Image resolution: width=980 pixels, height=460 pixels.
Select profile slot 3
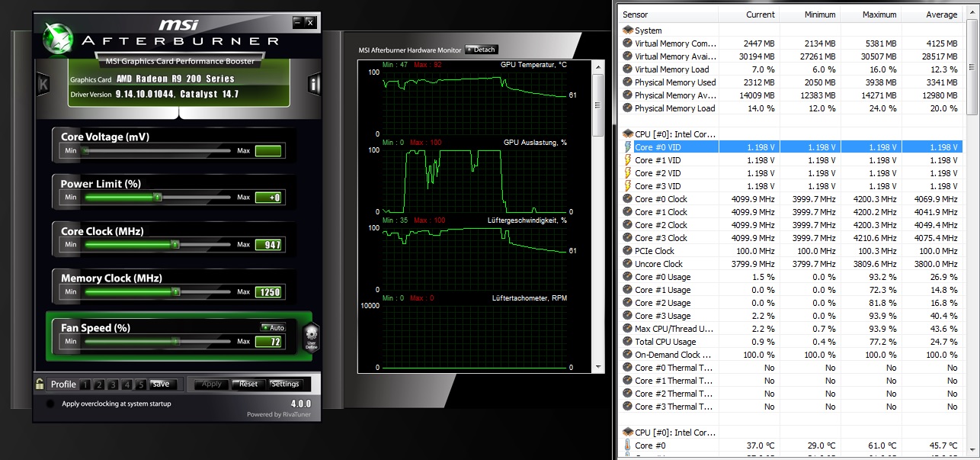114,384
